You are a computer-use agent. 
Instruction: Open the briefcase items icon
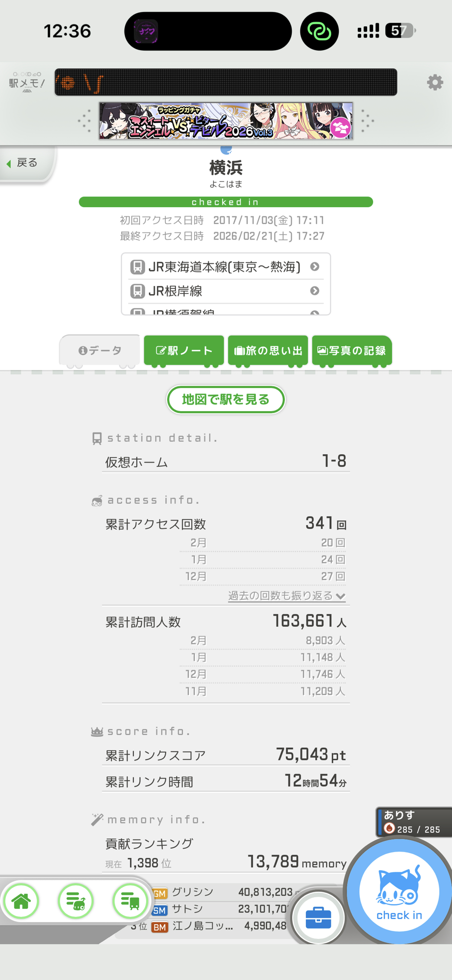click(x=318, y=917)
